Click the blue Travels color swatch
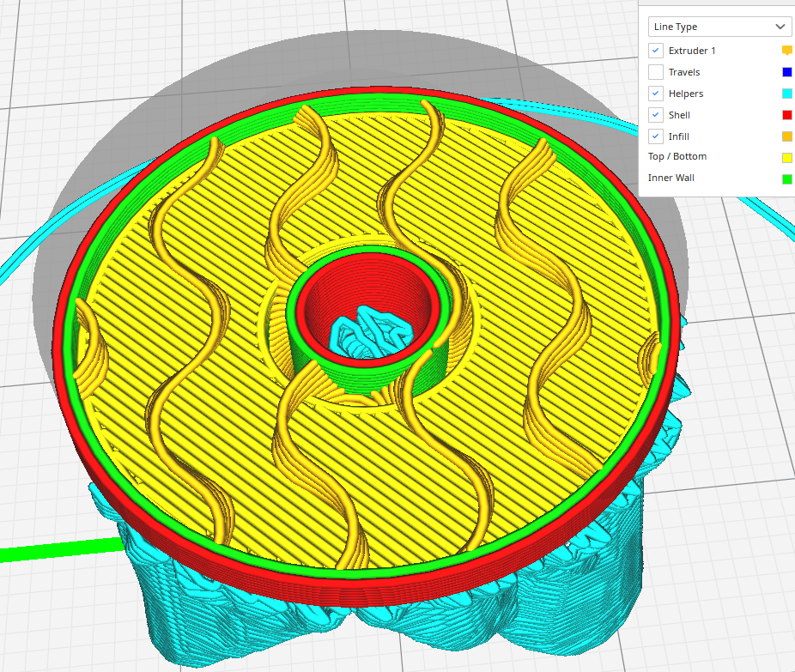Viewport: 795px width, 672px height. point(786,72)
